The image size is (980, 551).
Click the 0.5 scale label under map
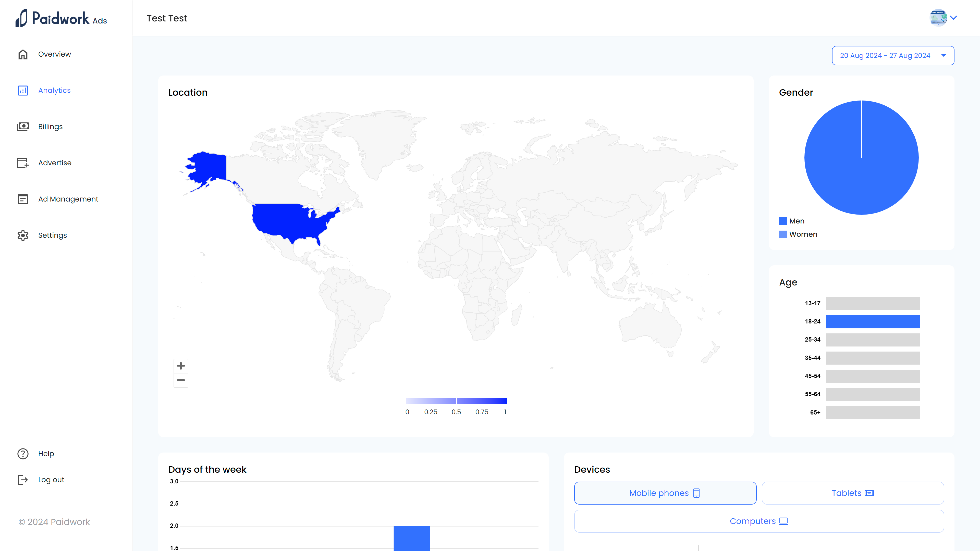click(456, 412)
